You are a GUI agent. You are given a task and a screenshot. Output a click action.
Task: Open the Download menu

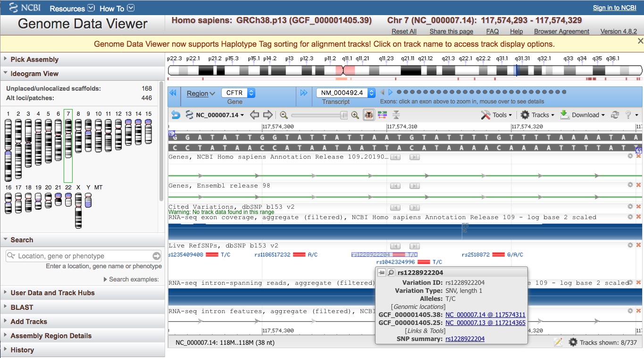coord(583,115)
